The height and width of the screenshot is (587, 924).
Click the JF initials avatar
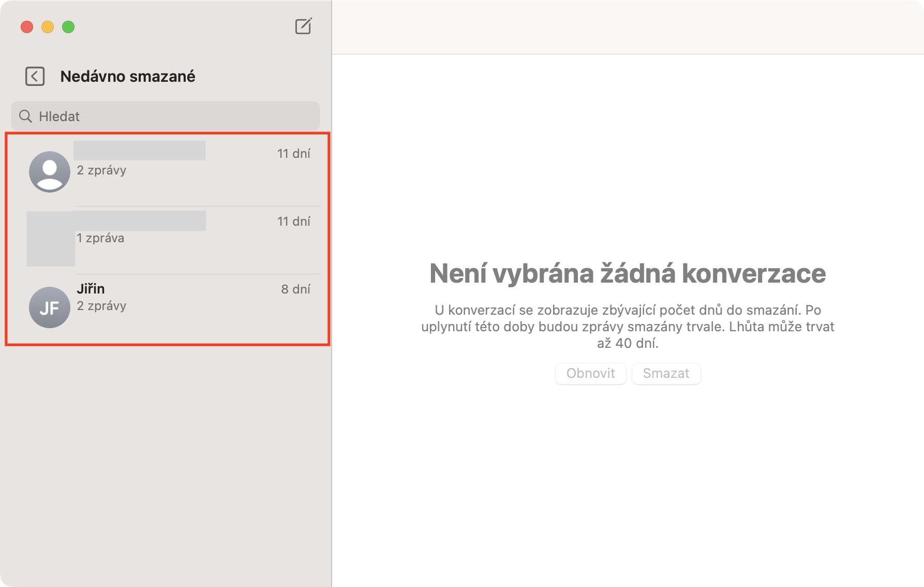[50, 307]
